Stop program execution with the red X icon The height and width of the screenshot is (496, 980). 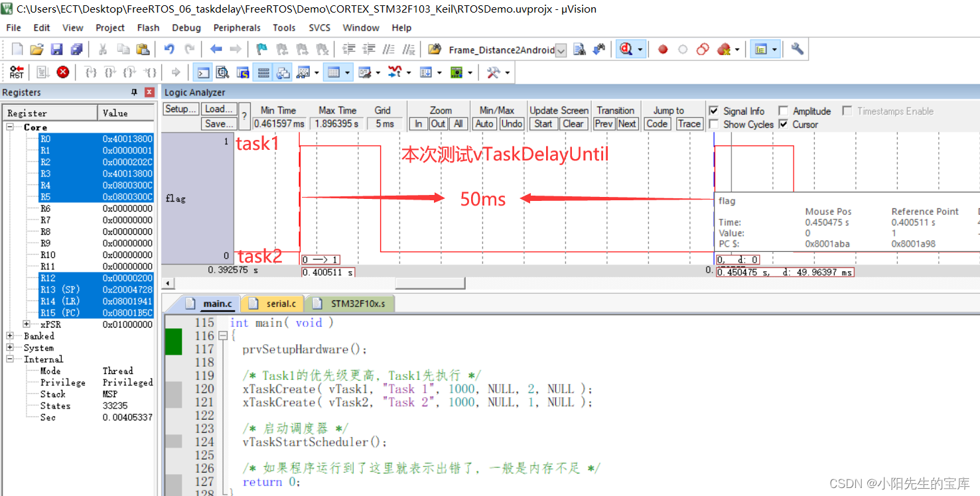coord(63,72)
